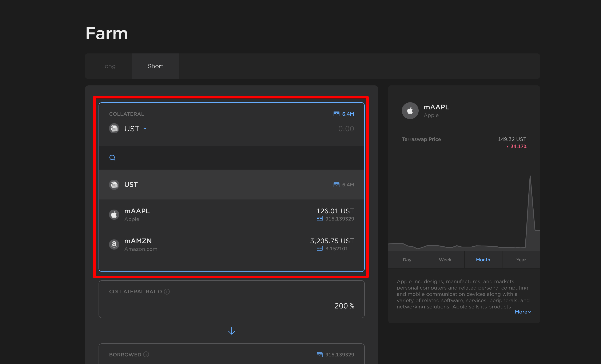Viewport: 601px width, 364px height.
Task: Click the wallet icon beside the 6.4M balance
Action: (x=336, y=114)
